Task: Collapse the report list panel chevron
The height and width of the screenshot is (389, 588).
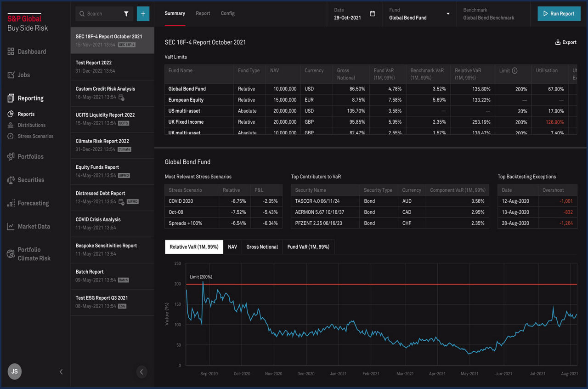Action: tap(141, 372)
